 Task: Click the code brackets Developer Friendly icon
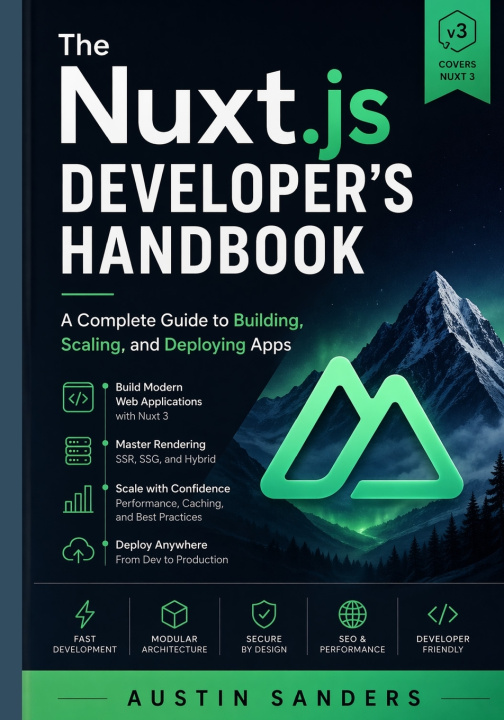click(442, 614)
